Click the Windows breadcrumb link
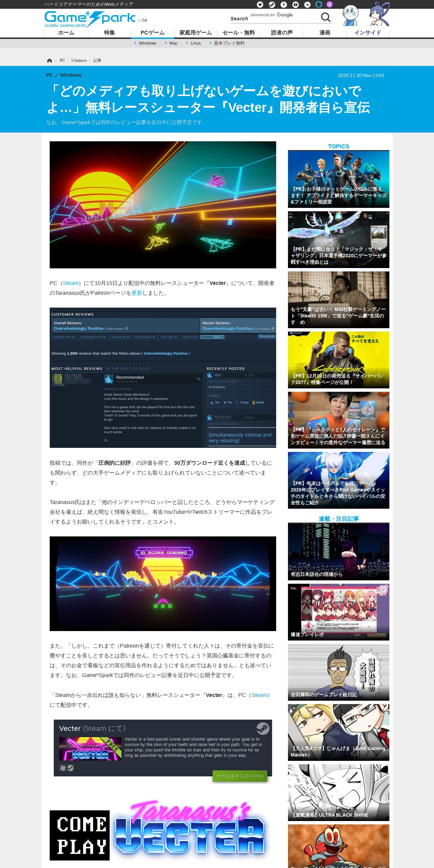Image resolution: width=434 pixels, height=868 pixels. pyautogui.click(x=79, y=61)
